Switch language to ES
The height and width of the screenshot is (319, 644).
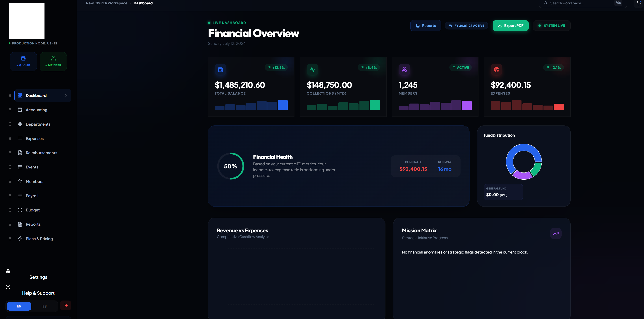(44, 306)
